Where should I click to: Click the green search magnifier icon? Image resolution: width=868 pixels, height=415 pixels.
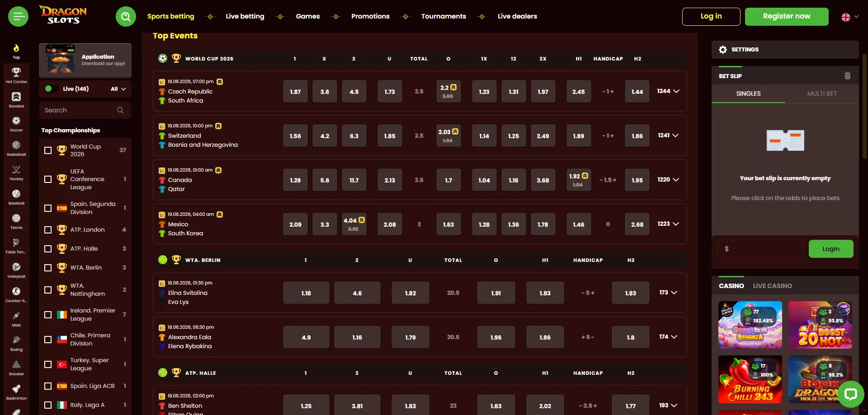pyautogui.click(x=126, y=17)
